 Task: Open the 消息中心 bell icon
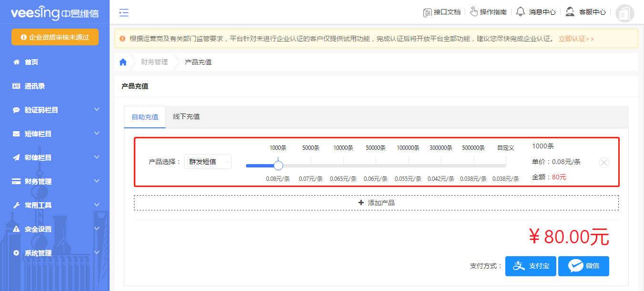tap(520, 12)
